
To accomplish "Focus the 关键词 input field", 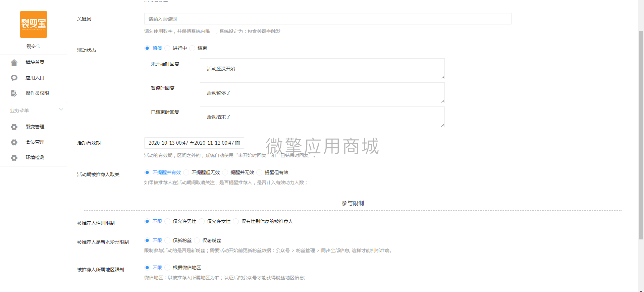I will [328, 19].
